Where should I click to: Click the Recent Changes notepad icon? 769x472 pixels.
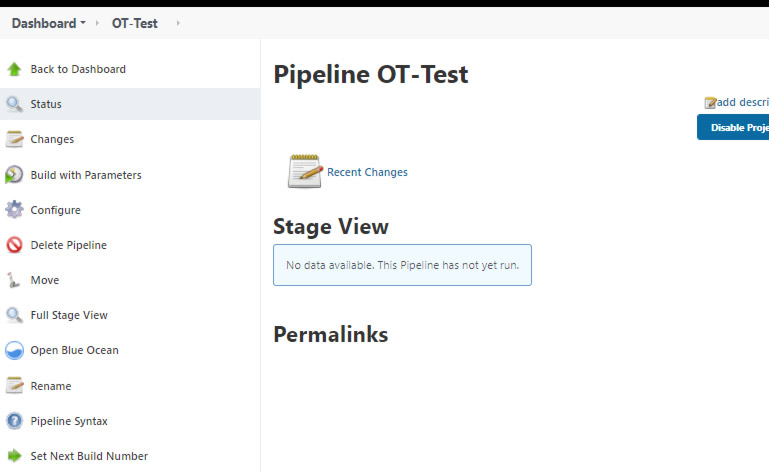305,171
